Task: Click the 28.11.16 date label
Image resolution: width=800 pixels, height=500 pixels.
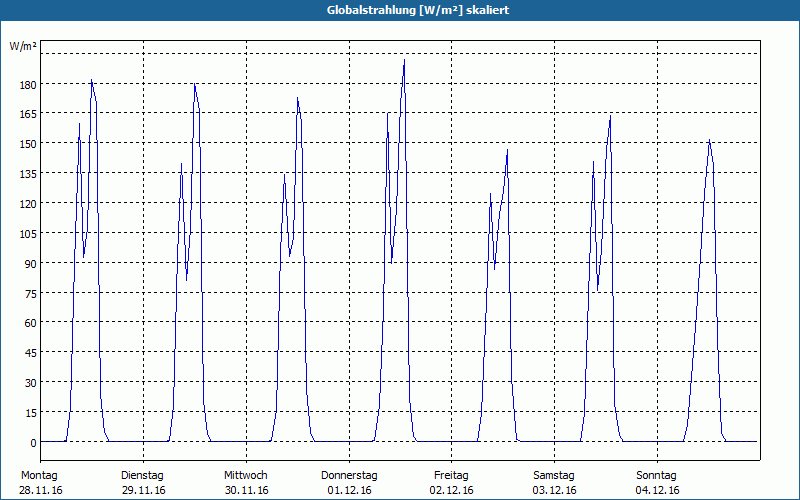Action: [x=41, y=490]
